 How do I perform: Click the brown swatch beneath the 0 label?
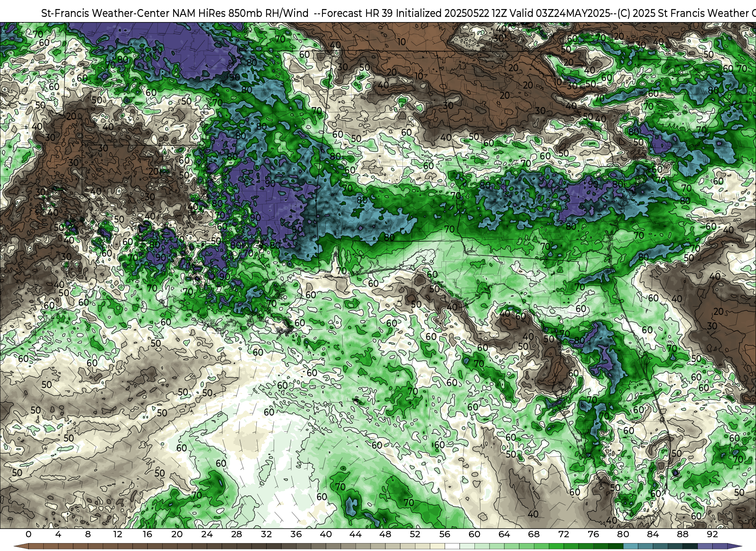(36, 546)
